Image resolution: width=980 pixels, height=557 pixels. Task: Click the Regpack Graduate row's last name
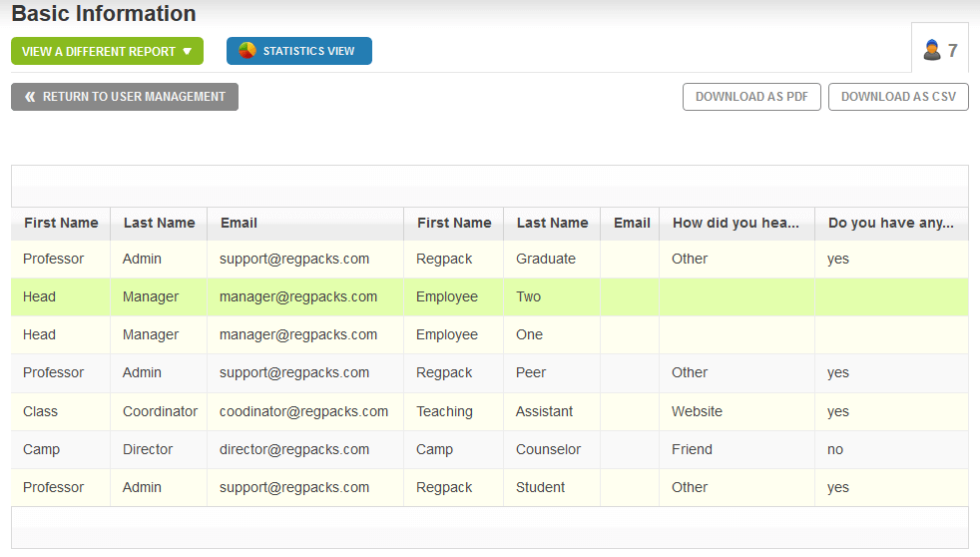[546, 259]
